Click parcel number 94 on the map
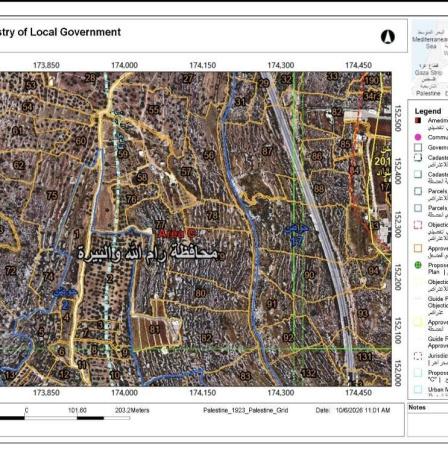Screen dimensions: 448x460 (x=374, y=270)
